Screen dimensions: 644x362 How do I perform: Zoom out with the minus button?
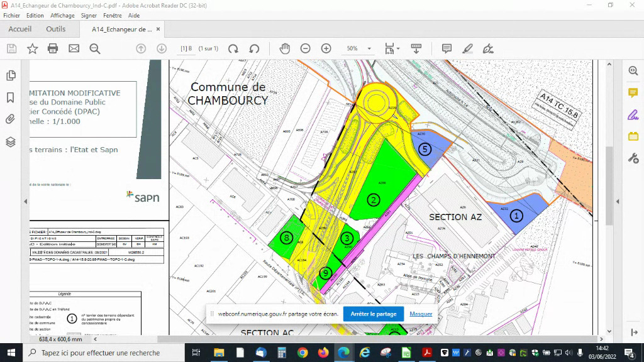tap(306, 48)
